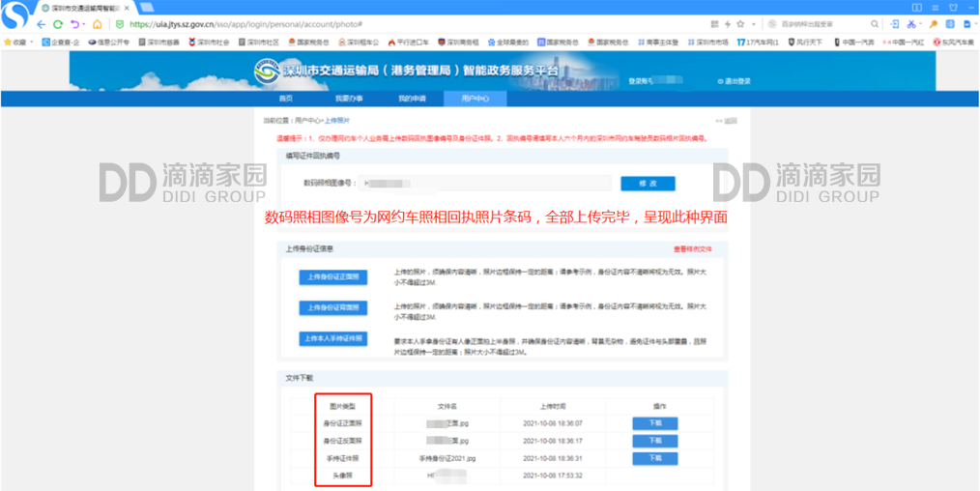Click the 头像照 row label

(342, 476)
